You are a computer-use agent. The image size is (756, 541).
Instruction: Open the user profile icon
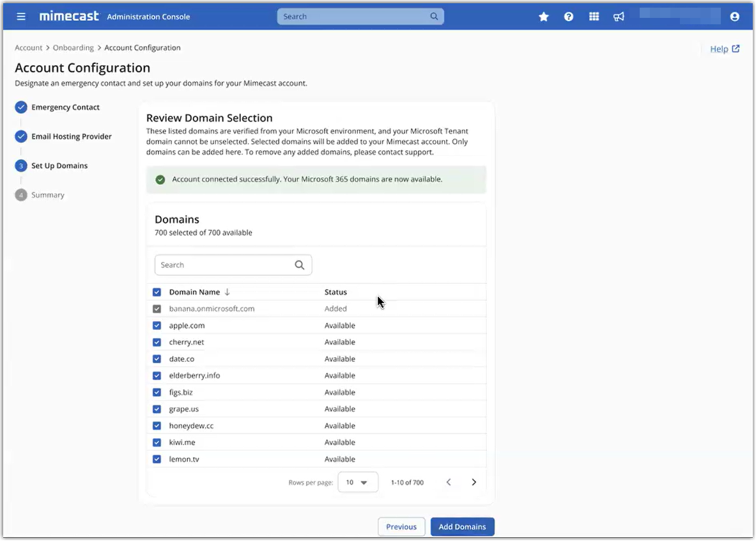click(x=734, y=17)
